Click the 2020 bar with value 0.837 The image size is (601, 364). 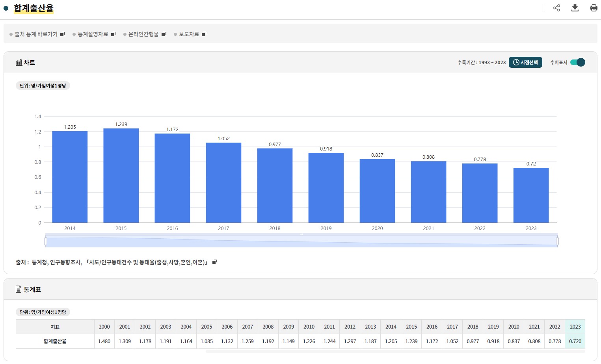377,191
